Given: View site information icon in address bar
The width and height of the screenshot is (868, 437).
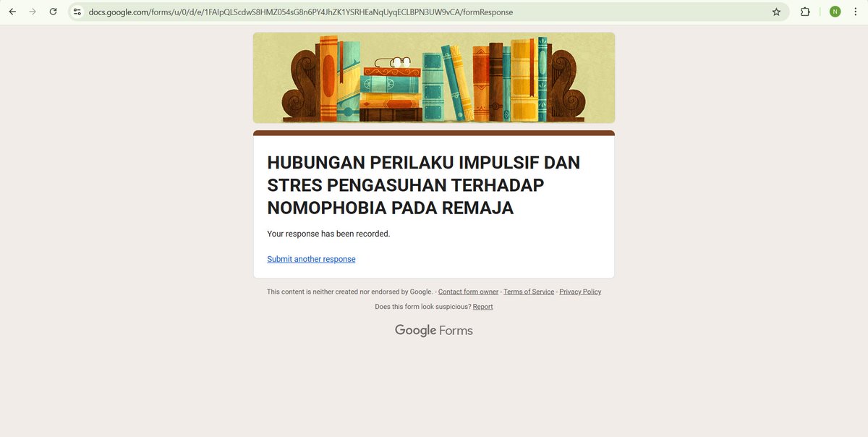Looking at the screenshot, I should click(x=77, y=12).
